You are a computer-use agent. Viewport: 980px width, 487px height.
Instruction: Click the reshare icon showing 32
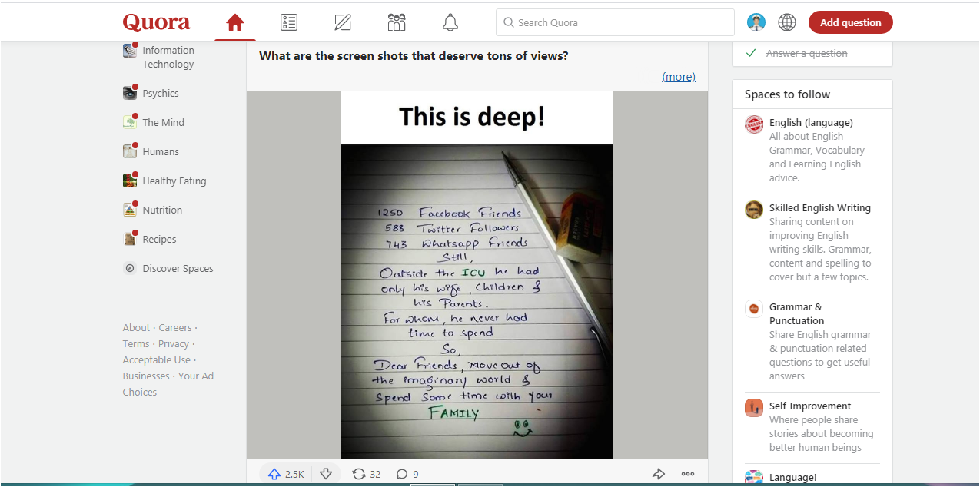click(366, 474)
